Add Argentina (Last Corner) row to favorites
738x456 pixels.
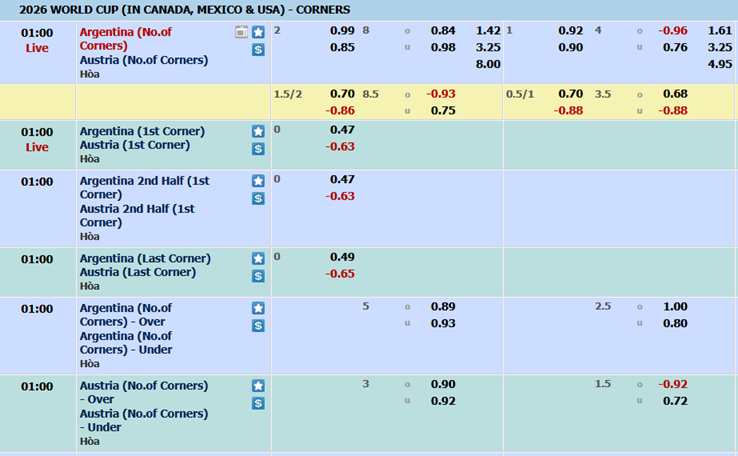[258, 258]
